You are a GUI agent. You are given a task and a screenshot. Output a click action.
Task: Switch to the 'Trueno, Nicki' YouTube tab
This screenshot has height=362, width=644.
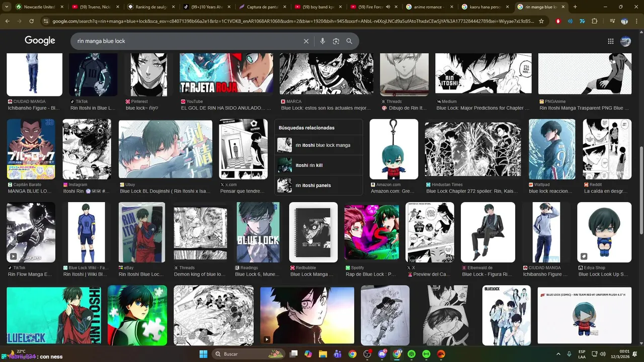[96, 7]
